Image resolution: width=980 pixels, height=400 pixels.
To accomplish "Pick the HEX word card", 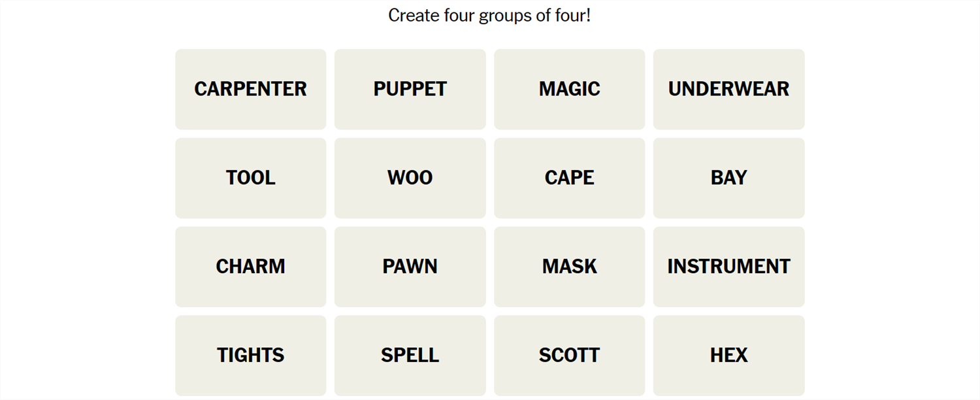I will coord(728,356).
